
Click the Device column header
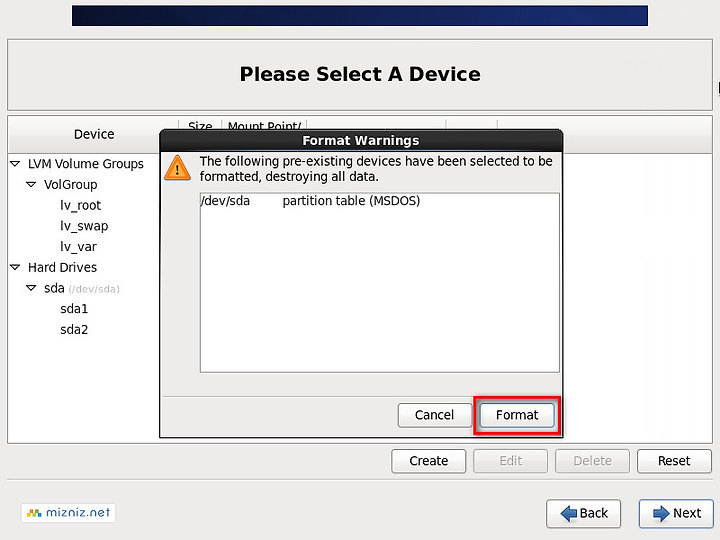tap(94, 134)
